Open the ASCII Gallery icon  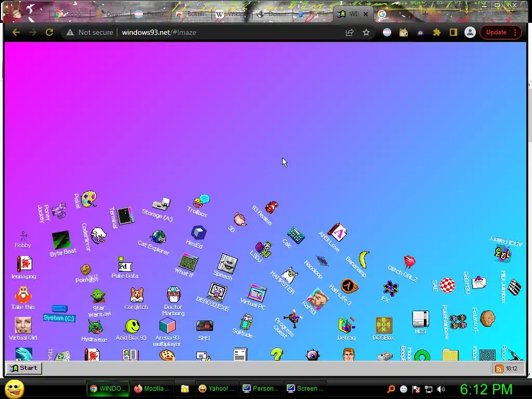pyautogui.click(x=503, y=254)
